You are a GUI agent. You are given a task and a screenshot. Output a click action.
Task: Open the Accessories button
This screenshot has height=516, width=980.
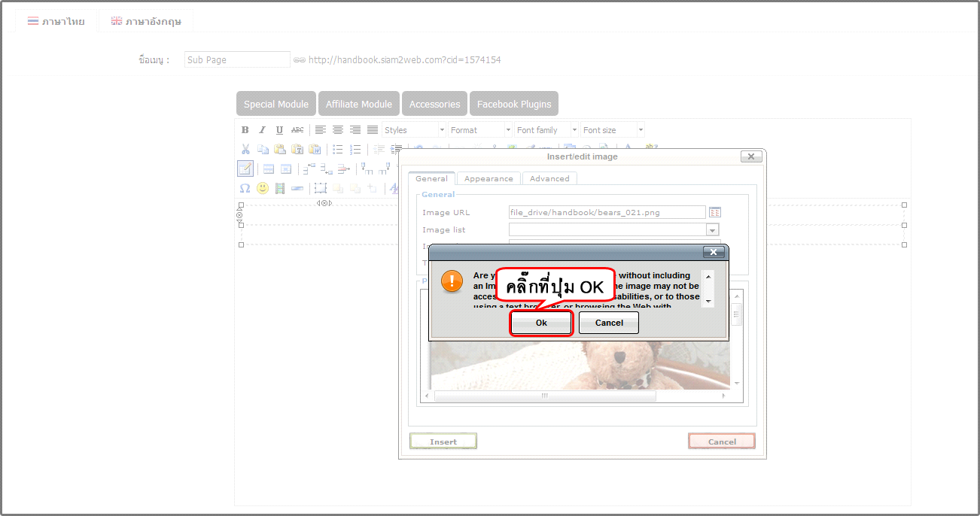[434, 104]
